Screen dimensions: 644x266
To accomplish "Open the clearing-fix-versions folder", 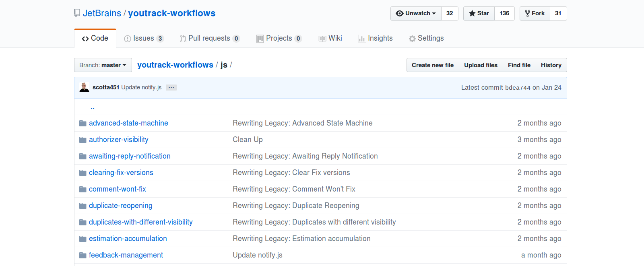I will click(x=121, y=173).
